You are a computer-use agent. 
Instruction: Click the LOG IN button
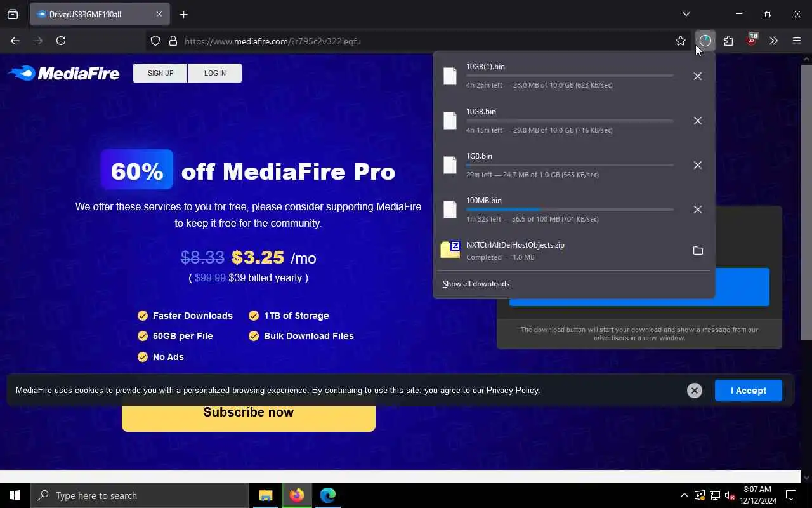click(214, 73)
